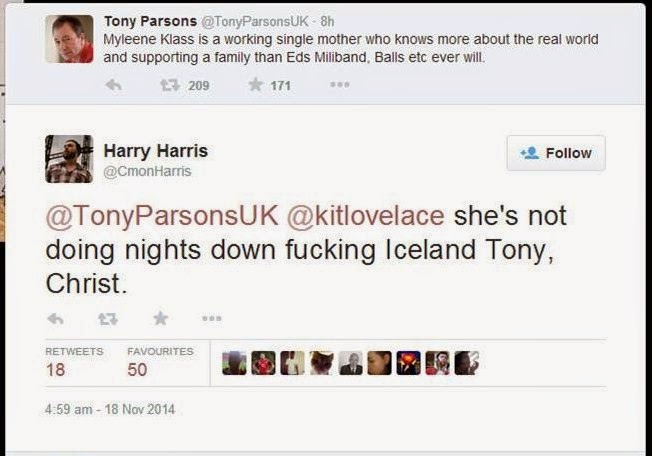Open Harry Harris' profile picture

[69, 159]
